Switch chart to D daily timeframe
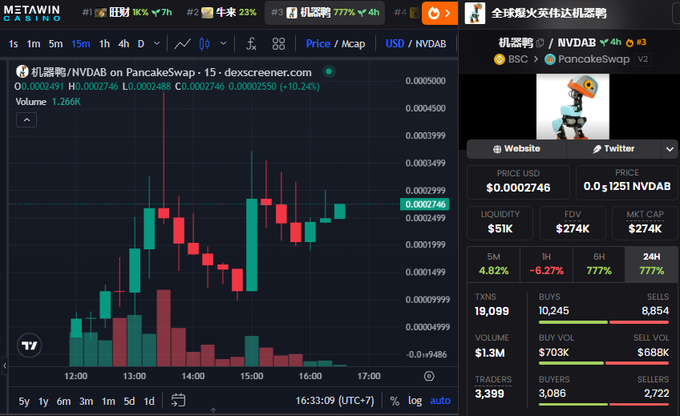680x416 pixels. [141, 44]
